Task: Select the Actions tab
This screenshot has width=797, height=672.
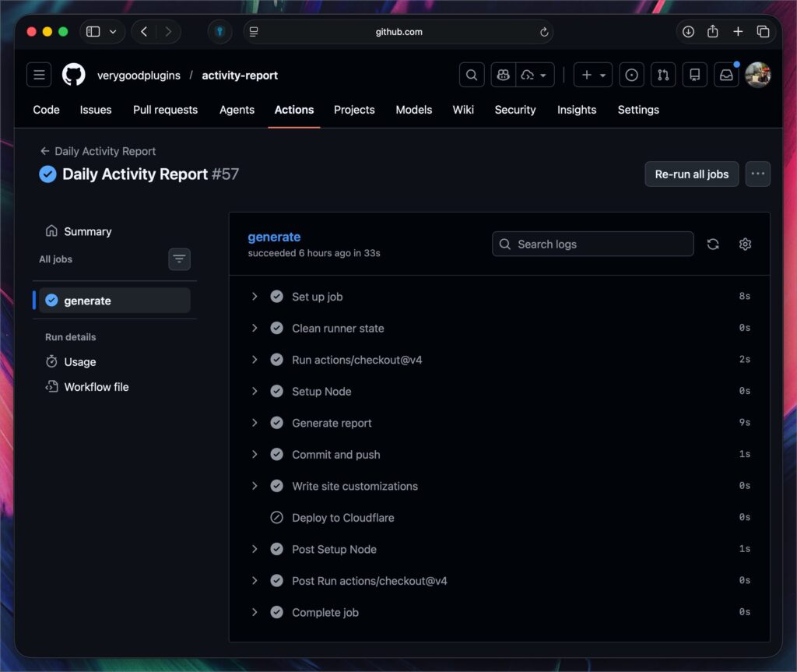Action: tap(293, 110)
